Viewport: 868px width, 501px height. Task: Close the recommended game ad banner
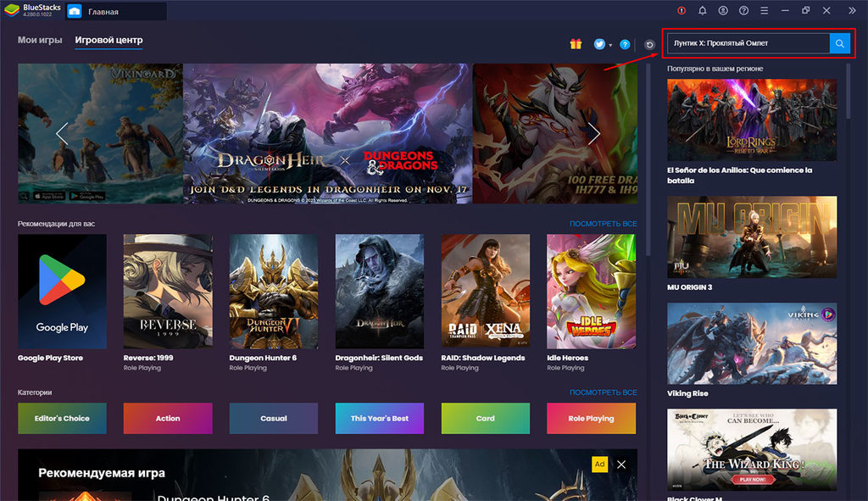pos(621,465)
